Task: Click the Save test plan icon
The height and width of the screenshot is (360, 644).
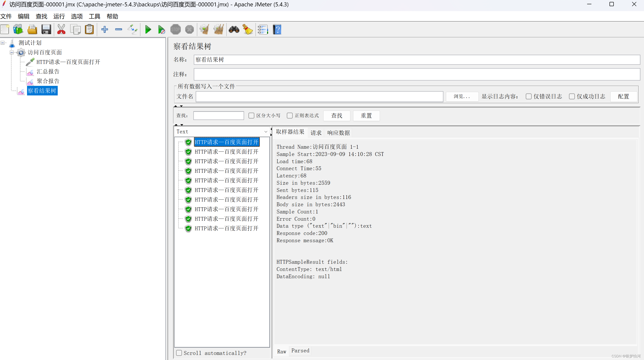Action: click(46, 29)
